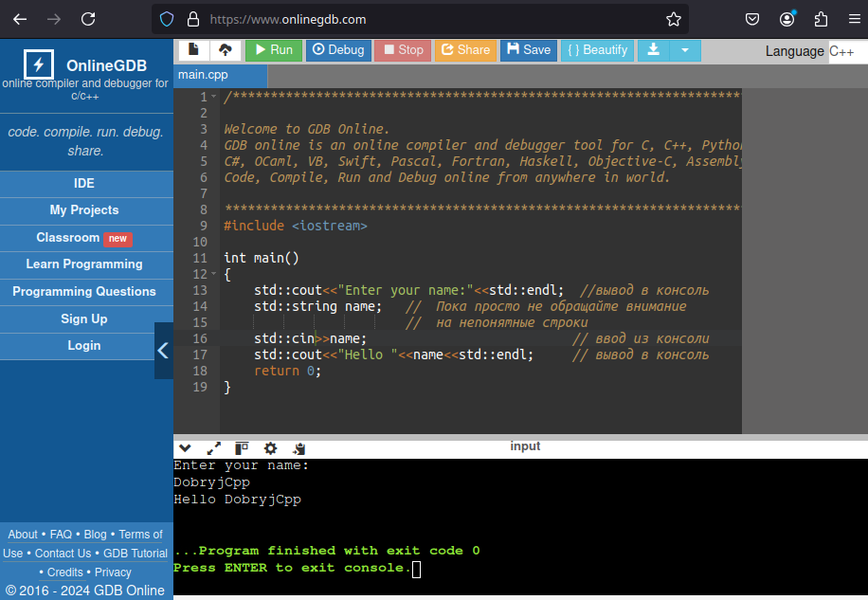
Task: Go back with browser back arrow
Action: click(20, 19)
